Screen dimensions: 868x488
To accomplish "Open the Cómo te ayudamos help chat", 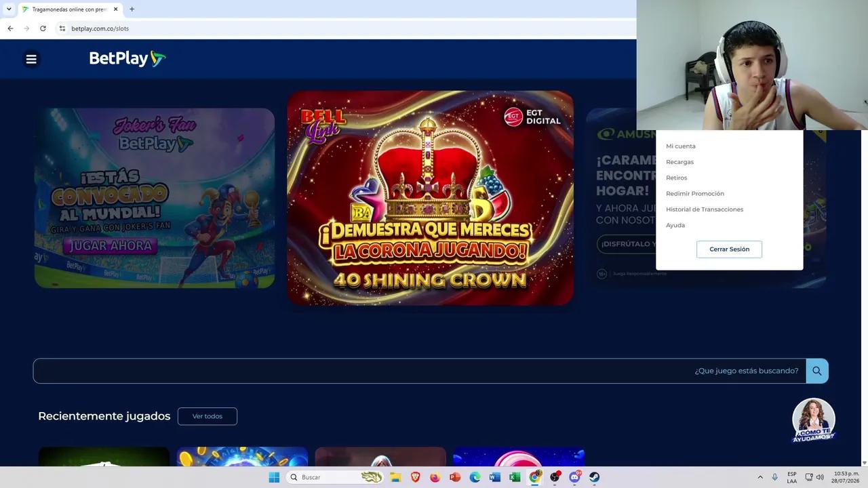I will tap(814, 420).
